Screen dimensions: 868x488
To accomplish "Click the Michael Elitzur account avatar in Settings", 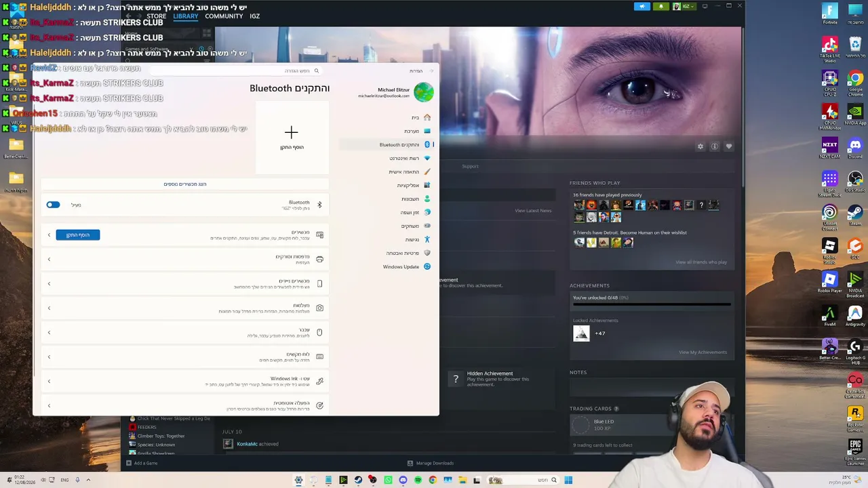I will [424, 92].
